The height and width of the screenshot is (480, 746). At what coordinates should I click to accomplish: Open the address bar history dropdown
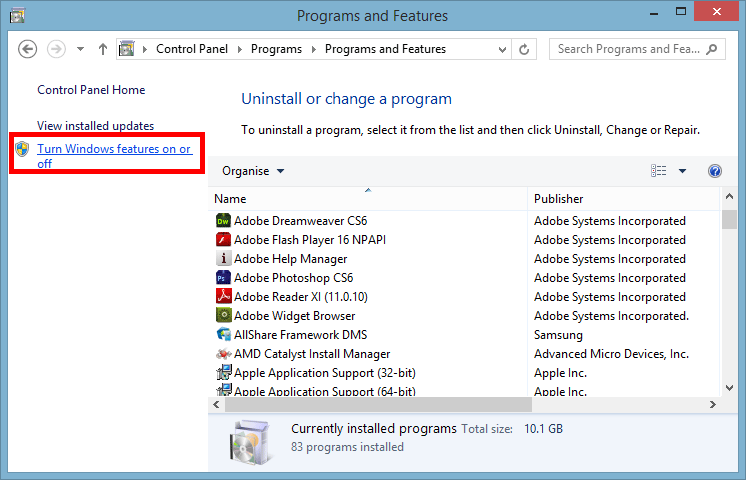coord(502,49)
